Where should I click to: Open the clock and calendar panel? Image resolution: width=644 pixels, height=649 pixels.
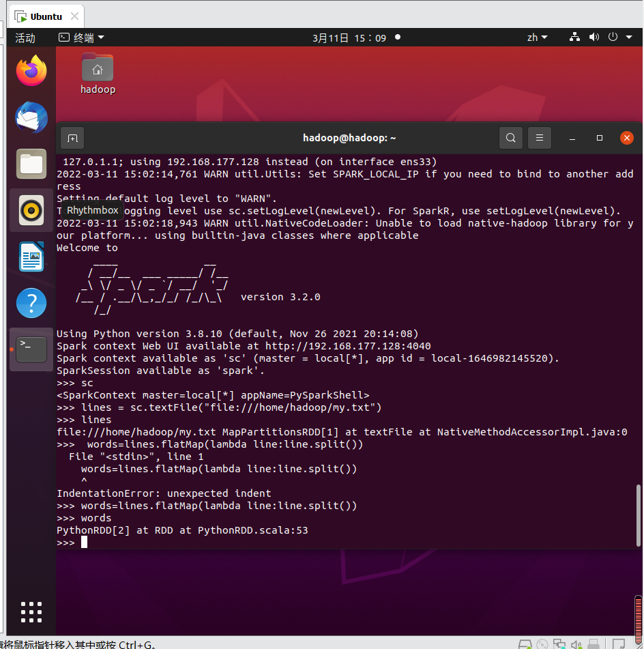tap(349, 38)
